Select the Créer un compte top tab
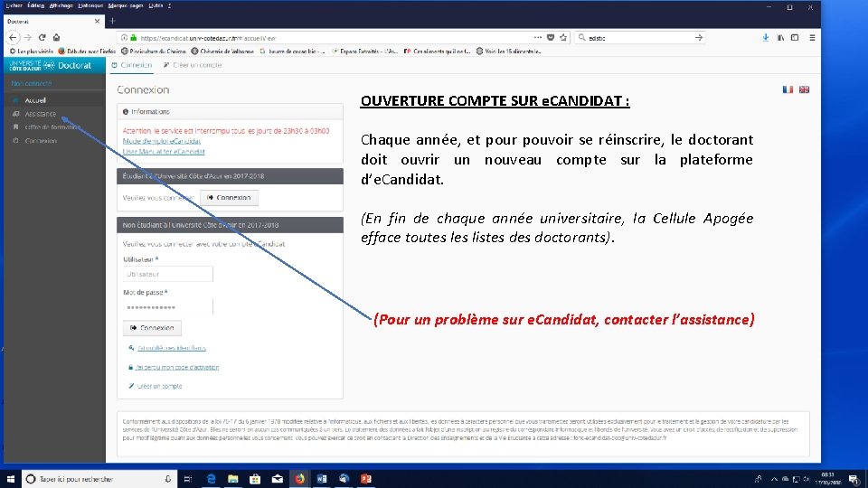This screenshot has height=488, width=868. (x=193, y=65)
